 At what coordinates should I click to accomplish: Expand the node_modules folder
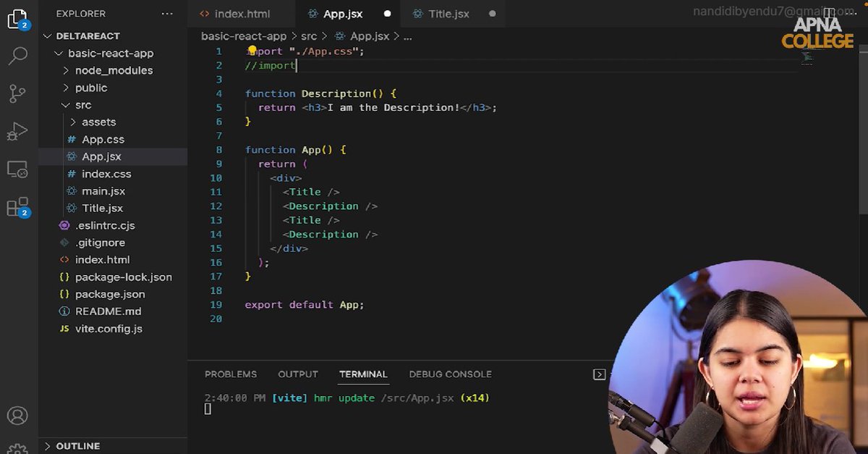pyautogui.click(x=113, y=70)
